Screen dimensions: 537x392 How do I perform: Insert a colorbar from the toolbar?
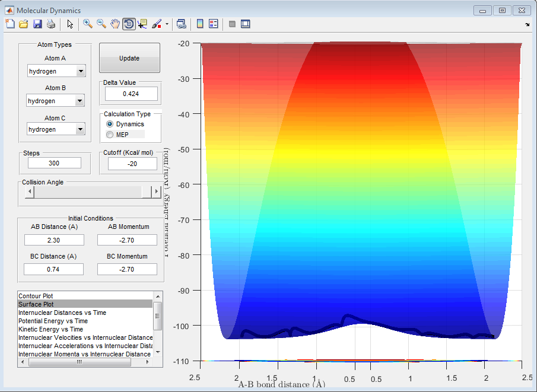(200, 24)
